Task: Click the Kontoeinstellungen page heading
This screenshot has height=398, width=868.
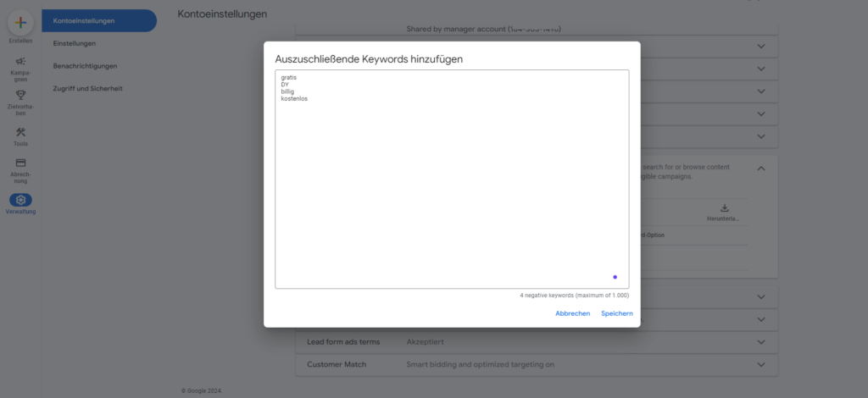Action: click(222, 14)
